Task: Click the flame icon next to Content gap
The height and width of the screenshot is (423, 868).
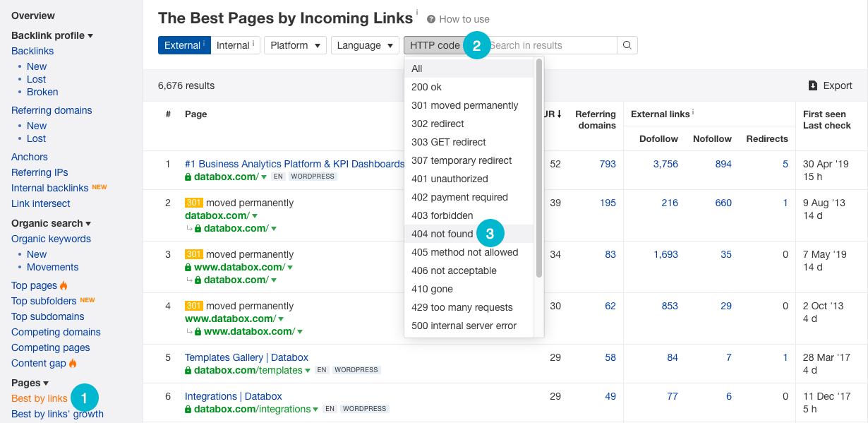Action: [x=73, y=363]
